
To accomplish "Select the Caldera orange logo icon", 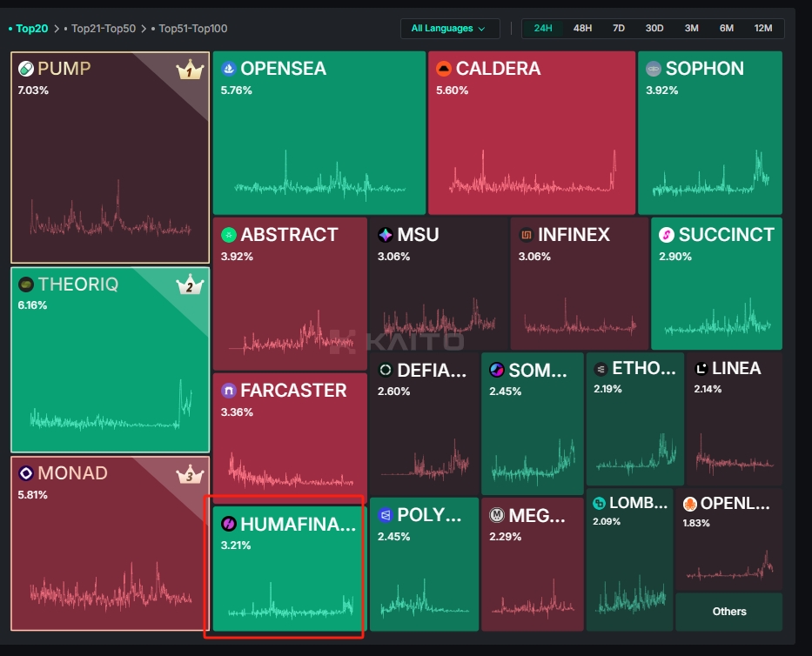I will click(x=444, y=69).
